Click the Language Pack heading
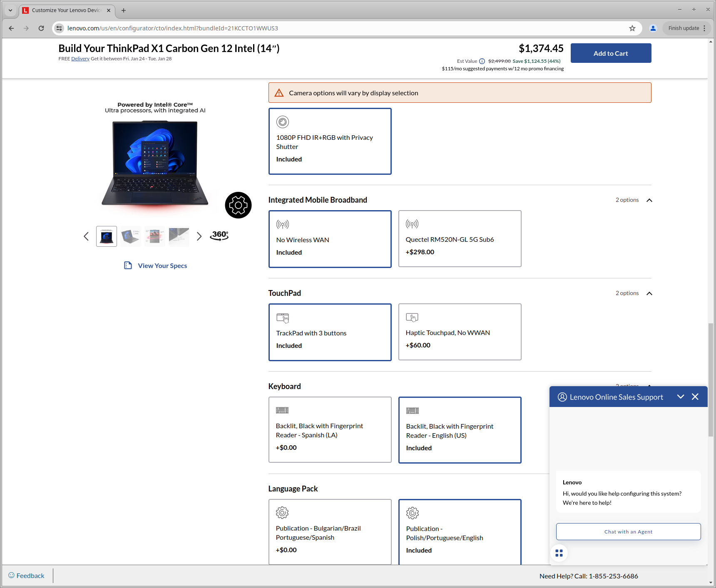Image resolution: width=716 pixels, height=588 pixels. click(293, 489)
